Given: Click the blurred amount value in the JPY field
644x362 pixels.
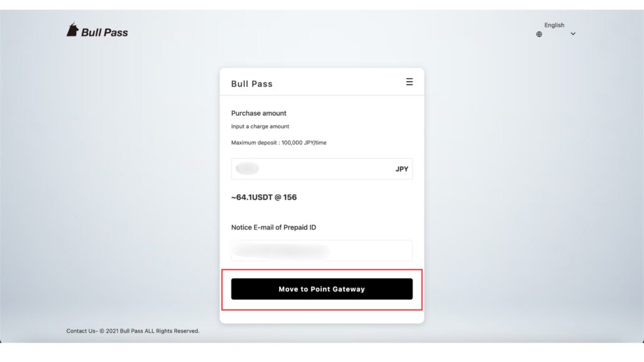Looking at the screenshot, I should 248,169.
